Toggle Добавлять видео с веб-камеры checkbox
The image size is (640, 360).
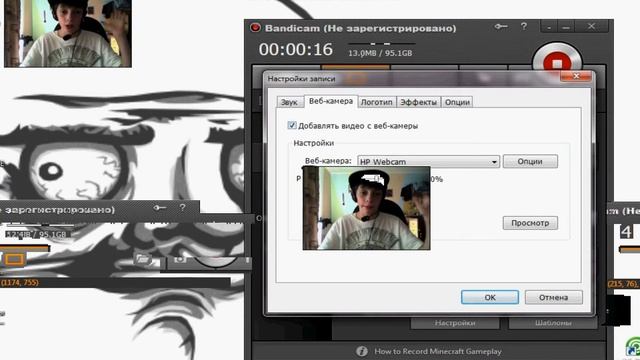pos(292,125)
